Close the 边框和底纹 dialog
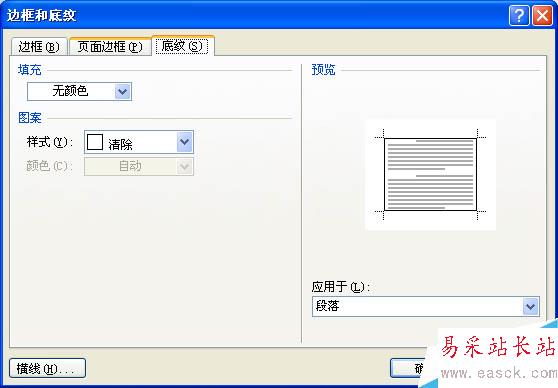Screen dimensions: 558x388 click(x=542, y=16)
